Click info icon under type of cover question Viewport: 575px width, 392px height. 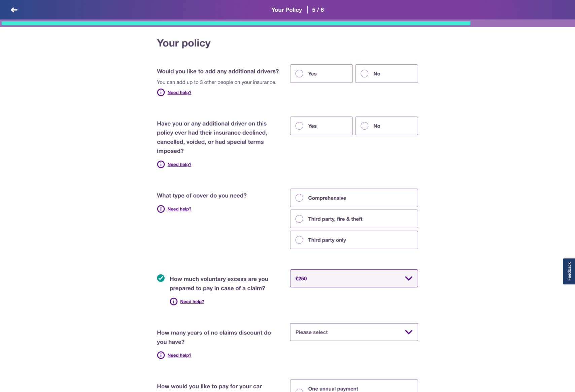click(x=161, y=209)
